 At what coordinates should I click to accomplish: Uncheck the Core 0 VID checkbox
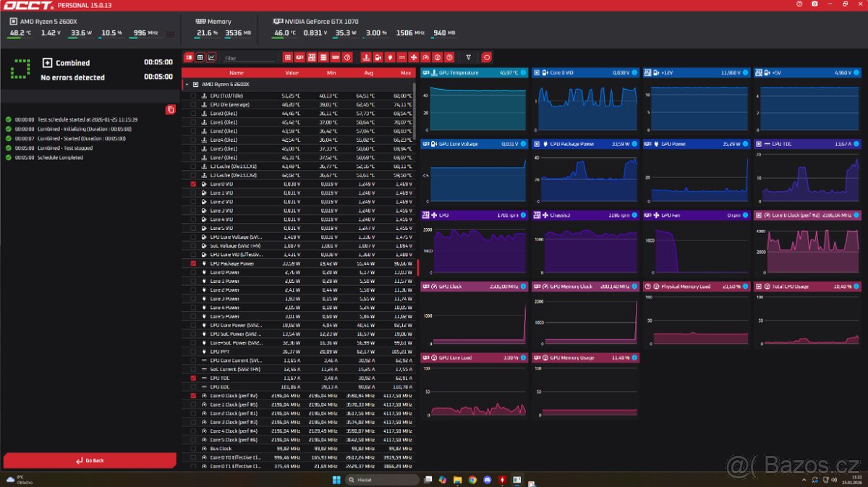tap(193, 184)
